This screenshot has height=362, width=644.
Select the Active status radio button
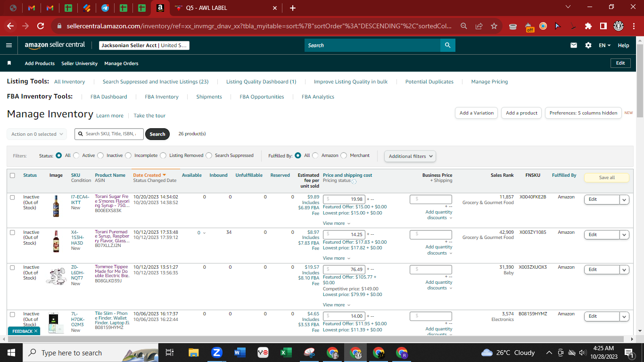[76, 156]
